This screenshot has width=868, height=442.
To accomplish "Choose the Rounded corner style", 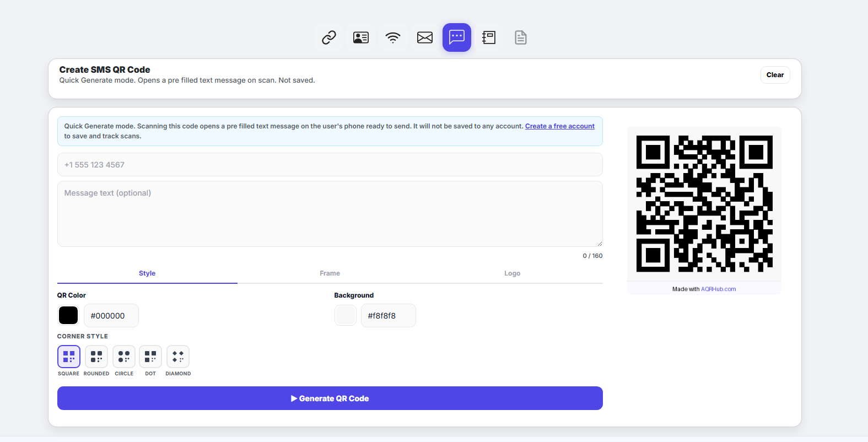I will pyautogui.click(x=96, y=357).
